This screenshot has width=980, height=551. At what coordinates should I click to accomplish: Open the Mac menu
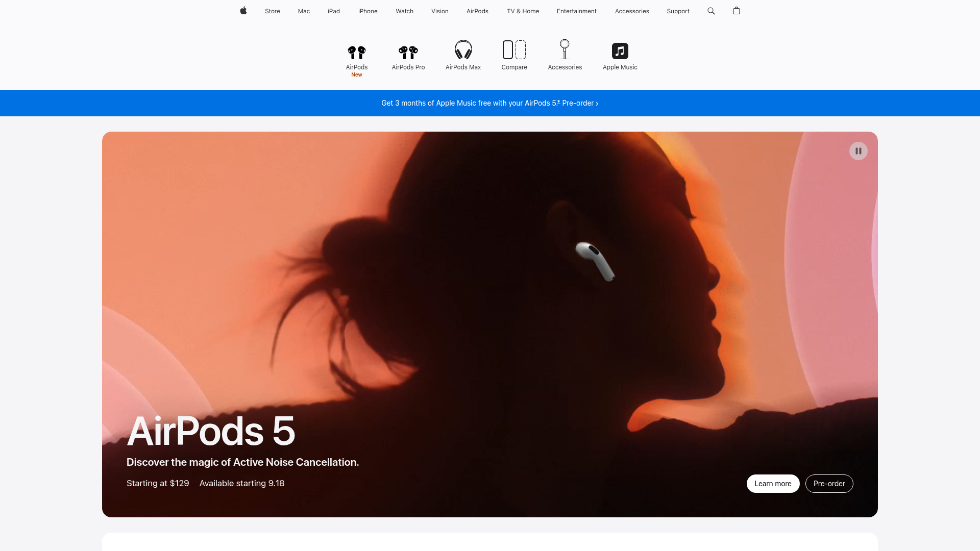304,11
